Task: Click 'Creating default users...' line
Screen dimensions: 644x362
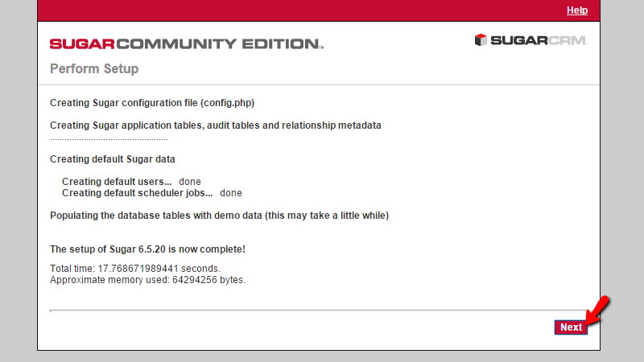Action: point(131,182)
